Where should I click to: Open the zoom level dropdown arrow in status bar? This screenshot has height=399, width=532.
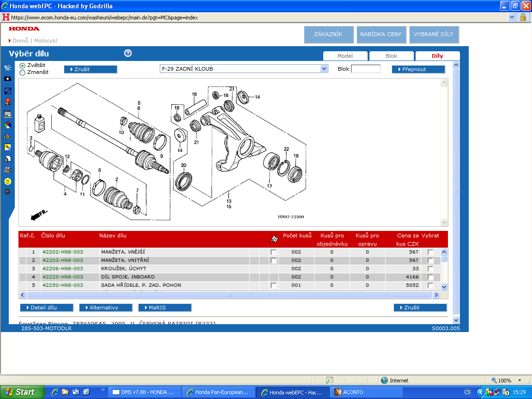(520, 381)
